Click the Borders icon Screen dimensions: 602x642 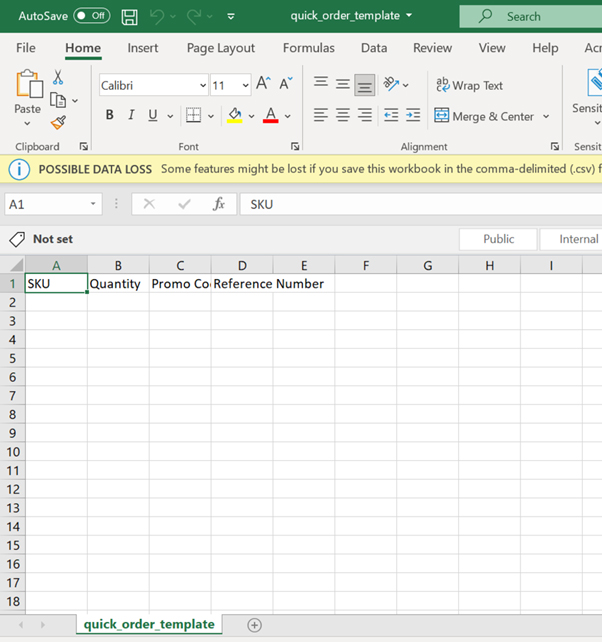[x=193, y=115]
